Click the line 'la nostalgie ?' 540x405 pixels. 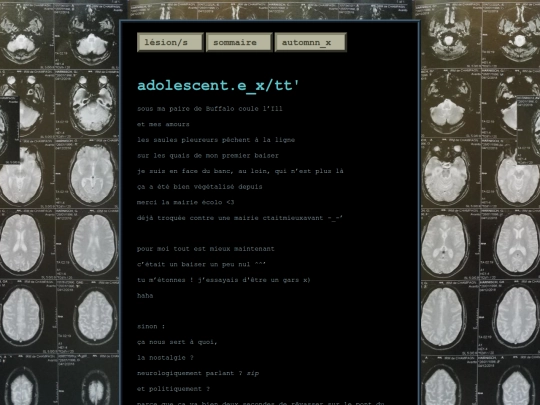pos(165,358)
